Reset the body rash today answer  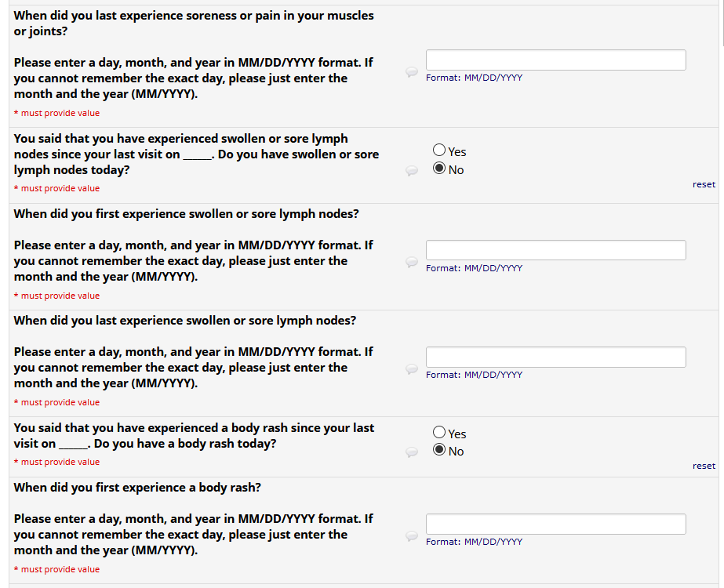pos(704,466)
